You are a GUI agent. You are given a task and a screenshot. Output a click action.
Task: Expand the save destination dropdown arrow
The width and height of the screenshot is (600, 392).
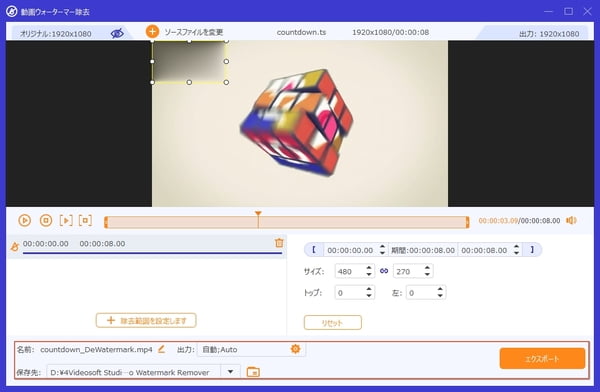[x=230, y=371]
